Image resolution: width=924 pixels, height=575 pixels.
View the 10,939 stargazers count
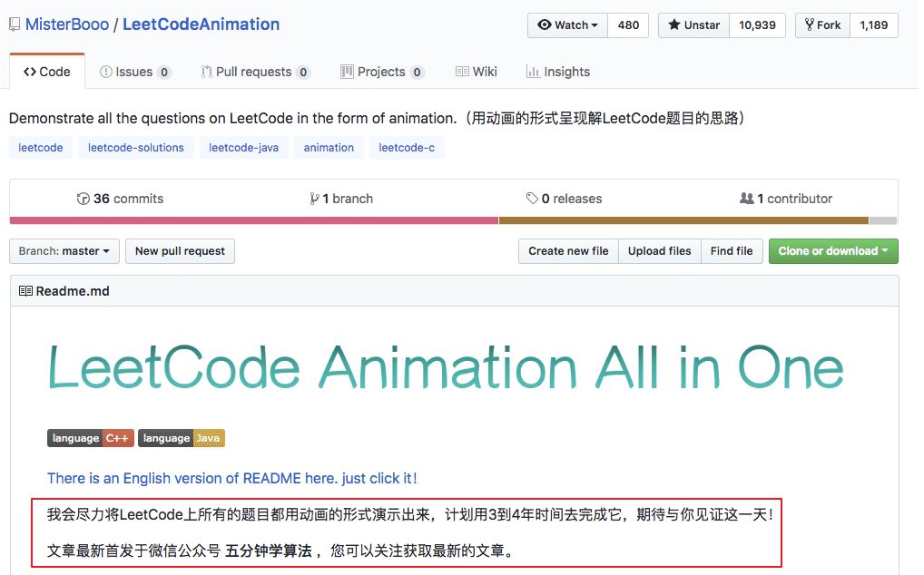coord(757,25)
